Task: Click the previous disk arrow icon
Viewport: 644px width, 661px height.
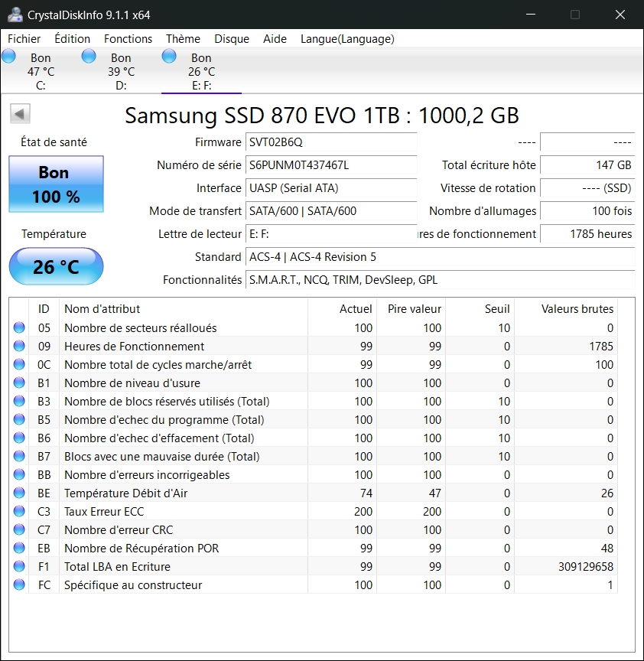Action: 20,115
